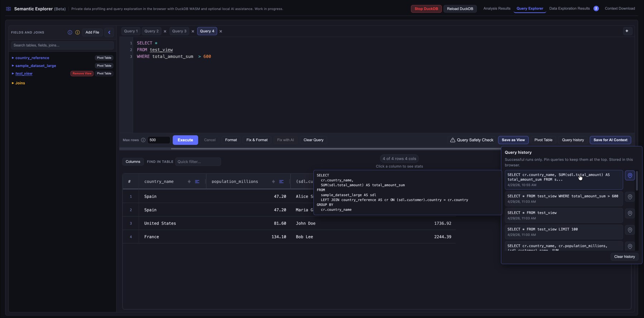Run the query with Execute
The width and height of the screenshot is (644, 318).
click(x=185, y=140)
